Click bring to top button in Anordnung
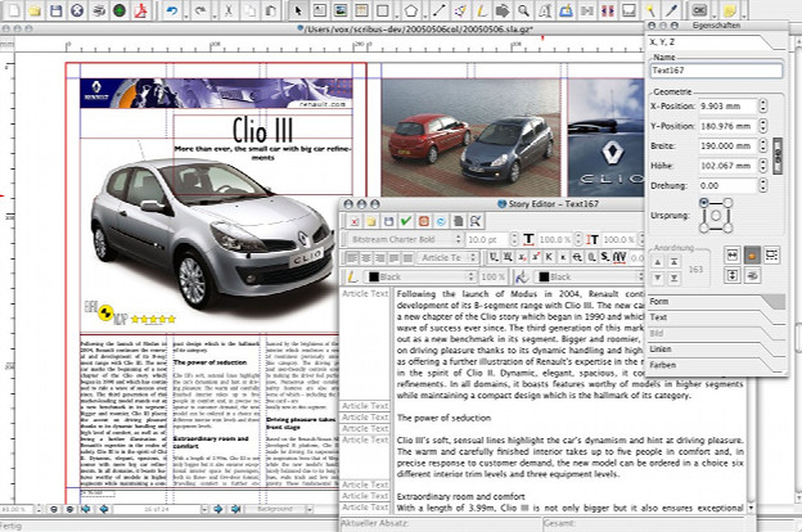The width and height of the screenshot is (802, 532). pyautogui.click(x=674, y=262)
